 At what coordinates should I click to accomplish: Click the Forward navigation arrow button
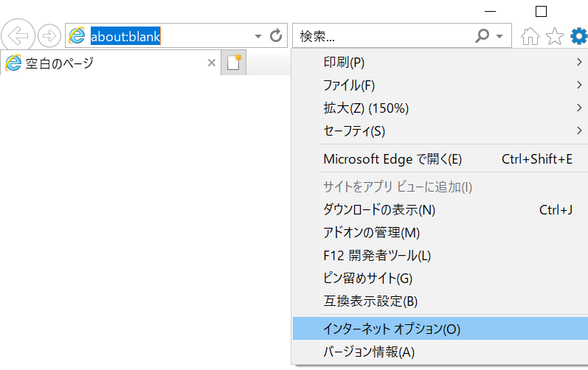pyautogui.click(x=49, y=35)
